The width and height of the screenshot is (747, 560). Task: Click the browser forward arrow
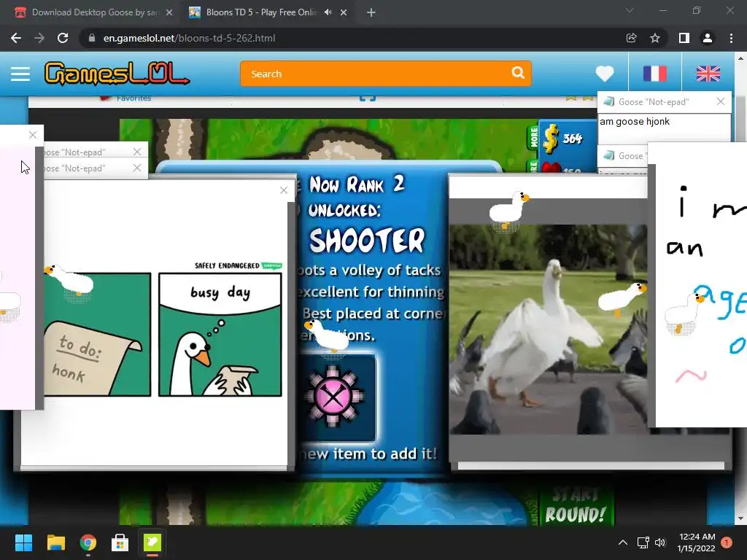tap(39, 38)
